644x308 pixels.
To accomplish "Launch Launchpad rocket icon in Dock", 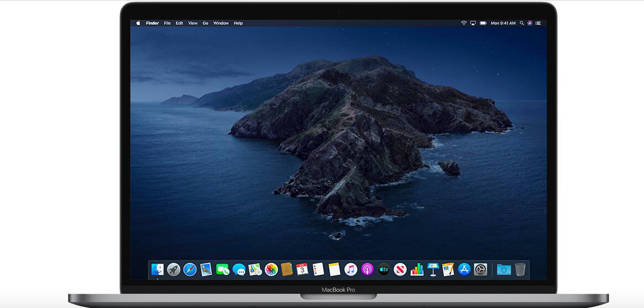I will 174,269.
